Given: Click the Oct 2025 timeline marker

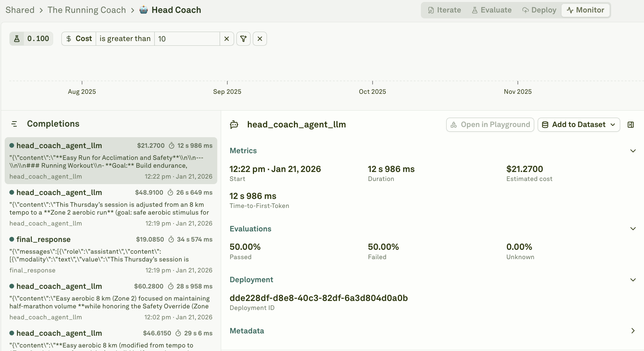Looking at the screenshot, I should [x=372, y=91].
